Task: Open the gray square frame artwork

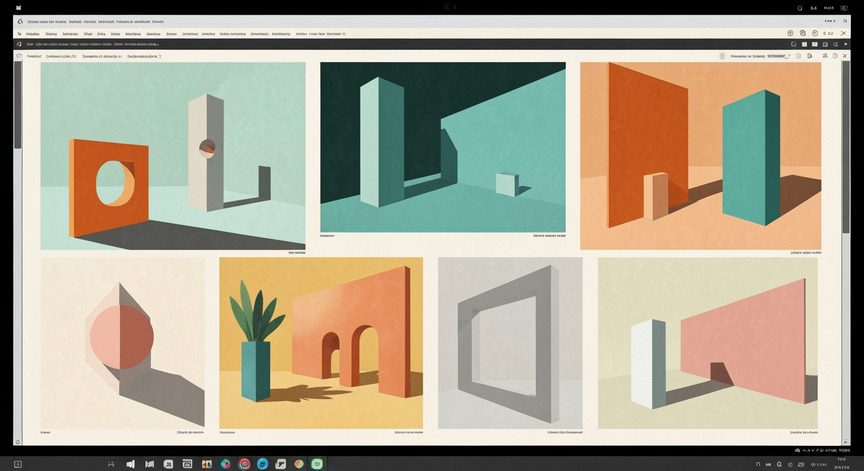Action: click(x=510, y=343)
